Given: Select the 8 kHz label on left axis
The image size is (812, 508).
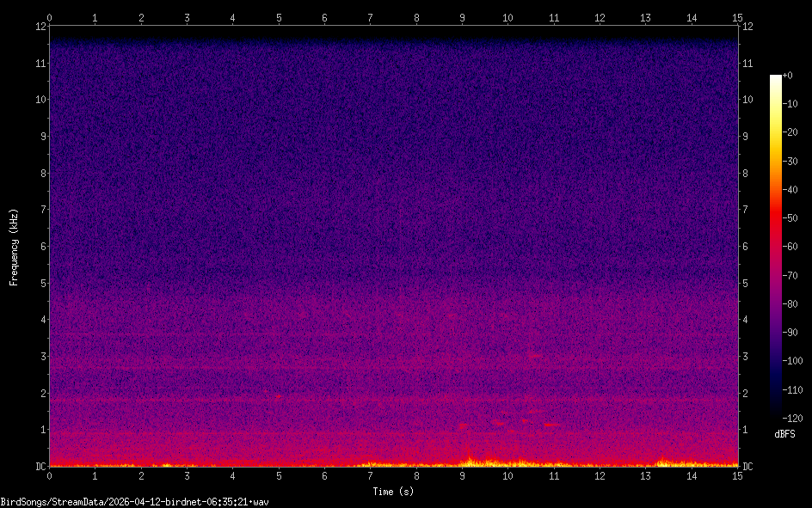Looking at the screenshot, I should pyautogui.click(x=40, y=173).
